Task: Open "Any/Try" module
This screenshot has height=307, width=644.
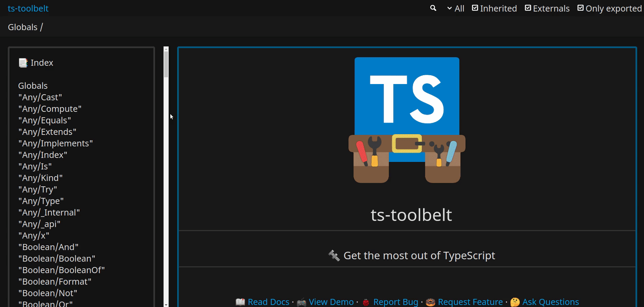Action: (38, 189)
